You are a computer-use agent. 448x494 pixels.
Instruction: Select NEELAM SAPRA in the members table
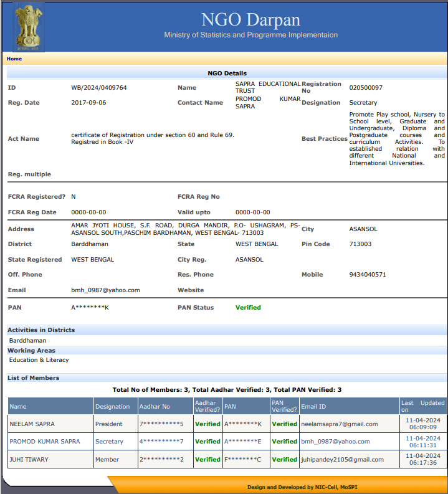[x=32, y=424]
